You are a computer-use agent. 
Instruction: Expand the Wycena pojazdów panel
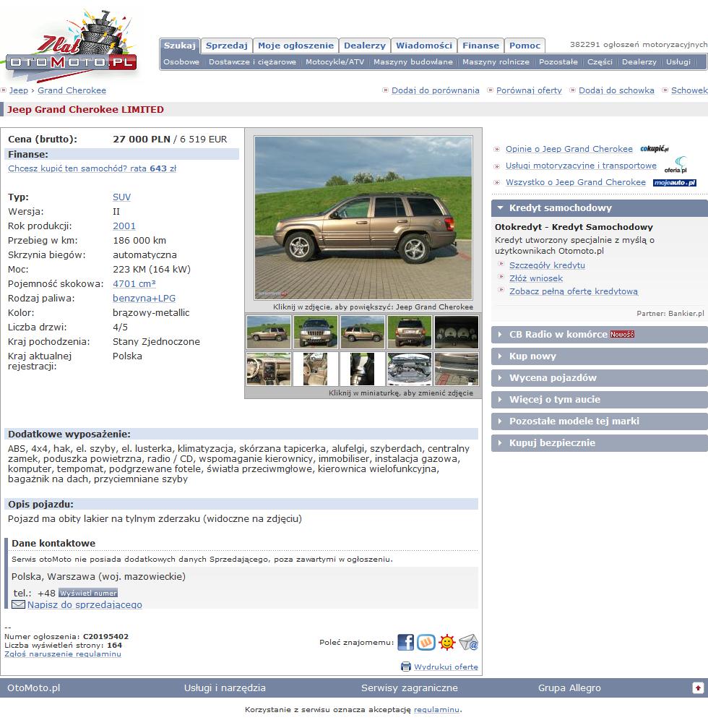(600, 378)
